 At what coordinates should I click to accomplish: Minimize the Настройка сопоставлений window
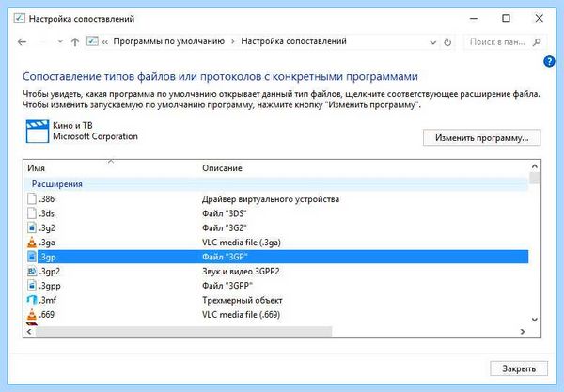tap(474, 18)
